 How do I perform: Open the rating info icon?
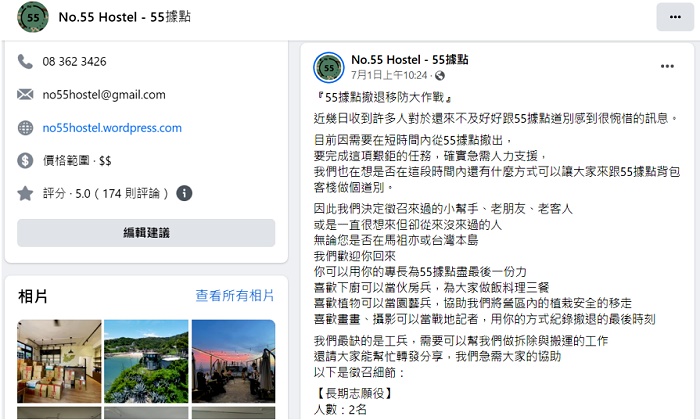pos(184,193)
